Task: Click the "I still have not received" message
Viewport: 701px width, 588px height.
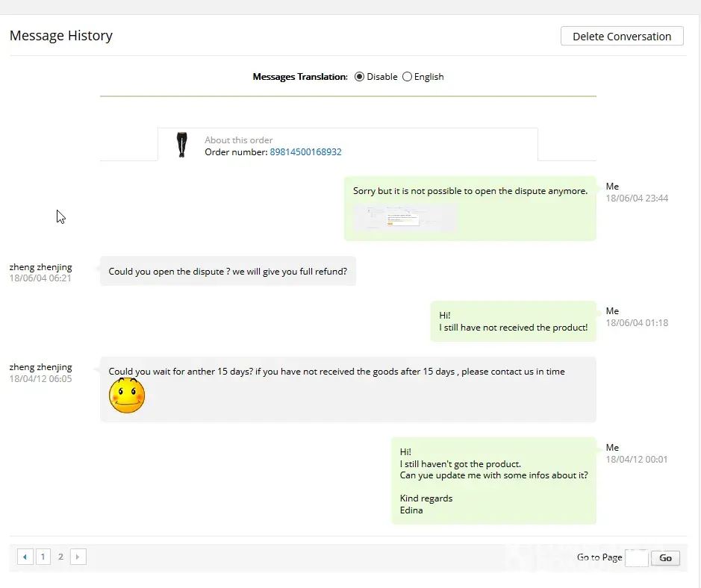Action: [x=513, y=322]
